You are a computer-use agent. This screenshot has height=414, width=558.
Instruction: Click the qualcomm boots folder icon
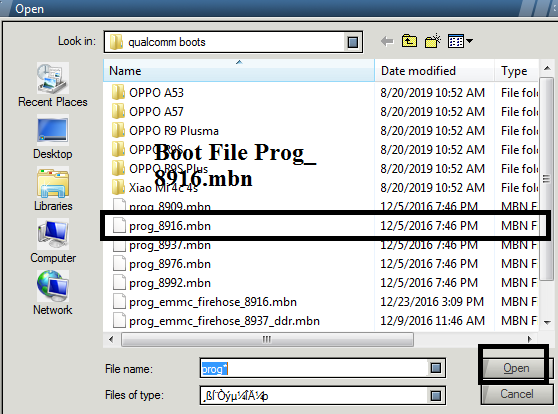click(116, 42)
